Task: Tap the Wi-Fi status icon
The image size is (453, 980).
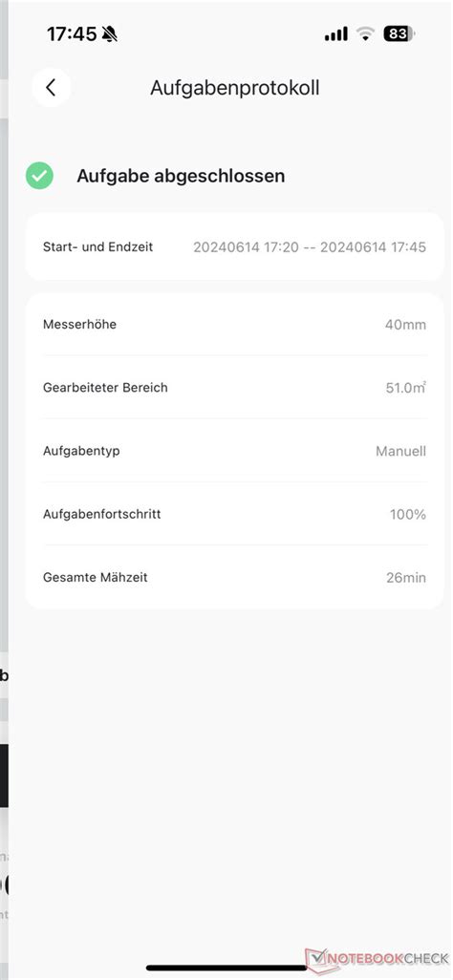Action: [365, 33]
